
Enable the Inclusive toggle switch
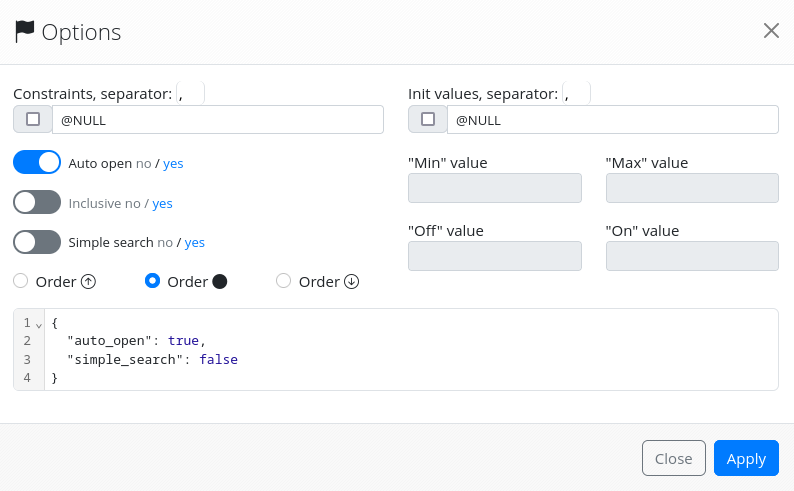[x=37, y=203]
